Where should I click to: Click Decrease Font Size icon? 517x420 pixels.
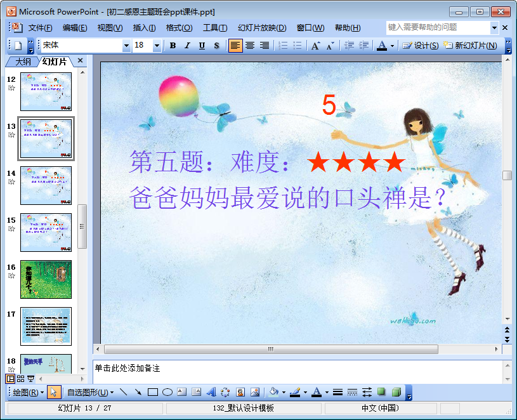(x=330, y=46)
